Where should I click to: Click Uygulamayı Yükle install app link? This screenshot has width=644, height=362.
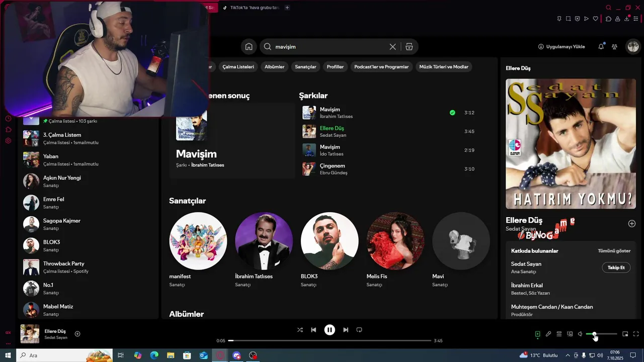tap(561, 47)
